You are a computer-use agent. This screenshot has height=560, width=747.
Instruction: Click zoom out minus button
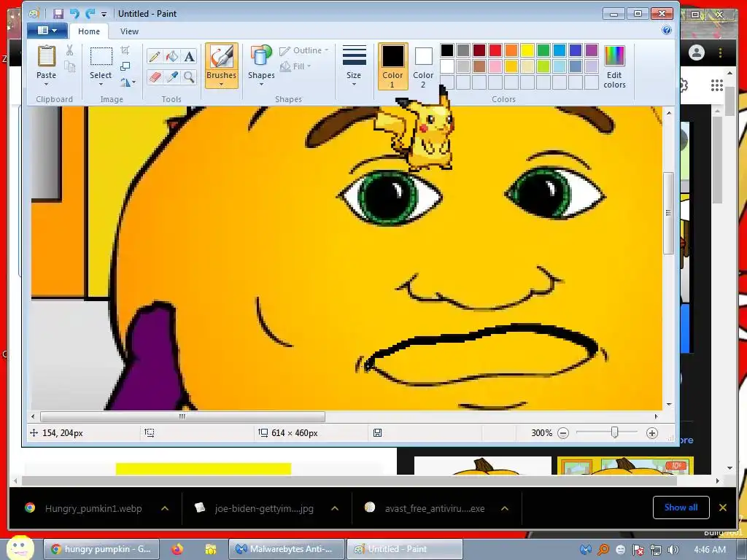tap(563, 433)
